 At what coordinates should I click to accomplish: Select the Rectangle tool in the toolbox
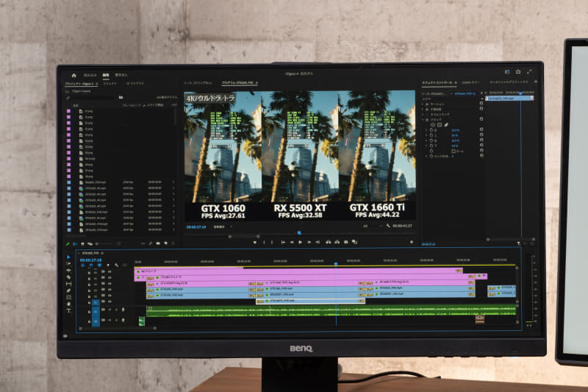tap(68, 297)
